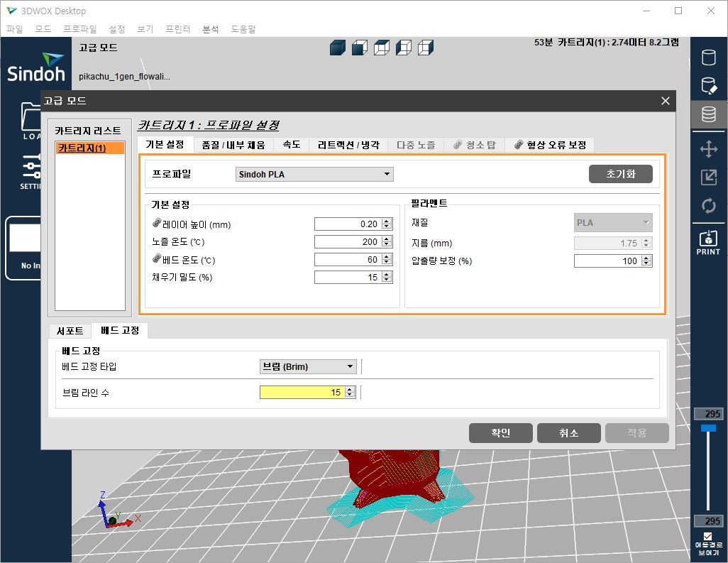Select the third wireframe cube view icon

click(382, 48)
